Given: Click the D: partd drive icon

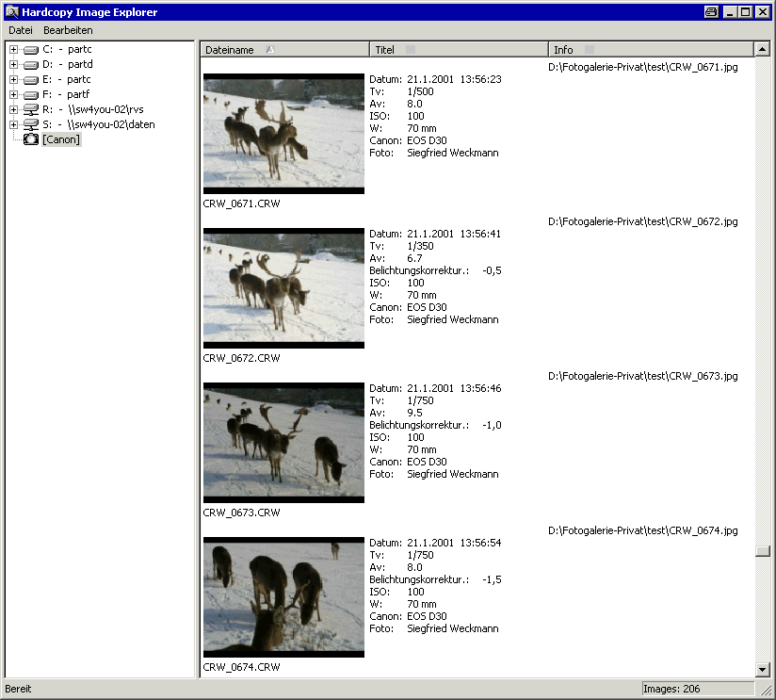Looking at the screenshot, I should click(31, 64).
